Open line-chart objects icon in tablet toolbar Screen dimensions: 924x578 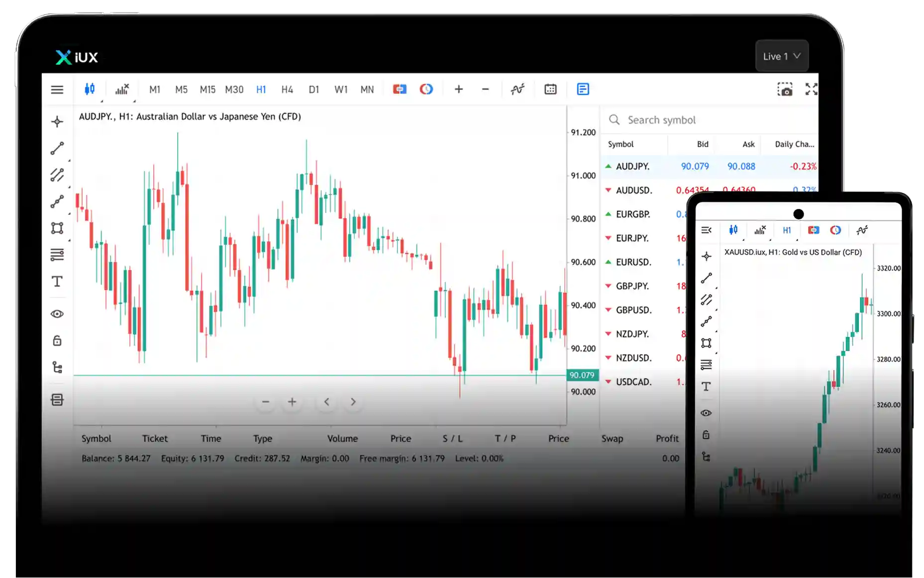[x=517, y=89]
